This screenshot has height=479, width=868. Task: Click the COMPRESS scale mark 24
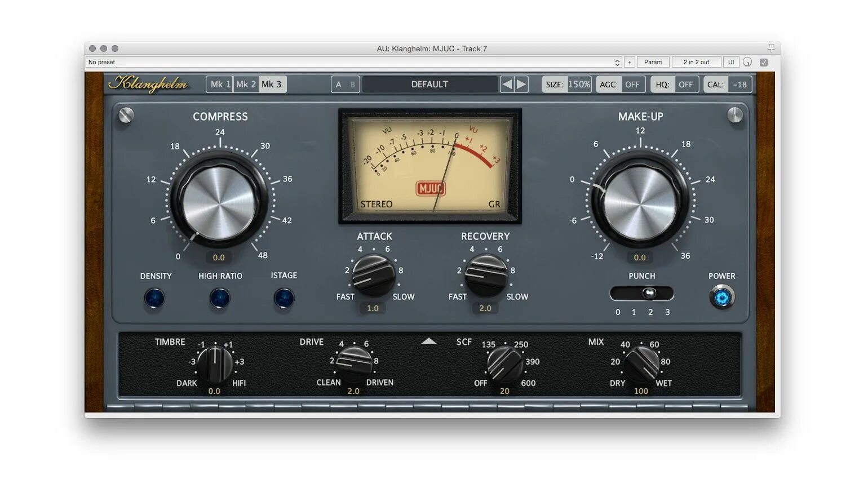220,132
